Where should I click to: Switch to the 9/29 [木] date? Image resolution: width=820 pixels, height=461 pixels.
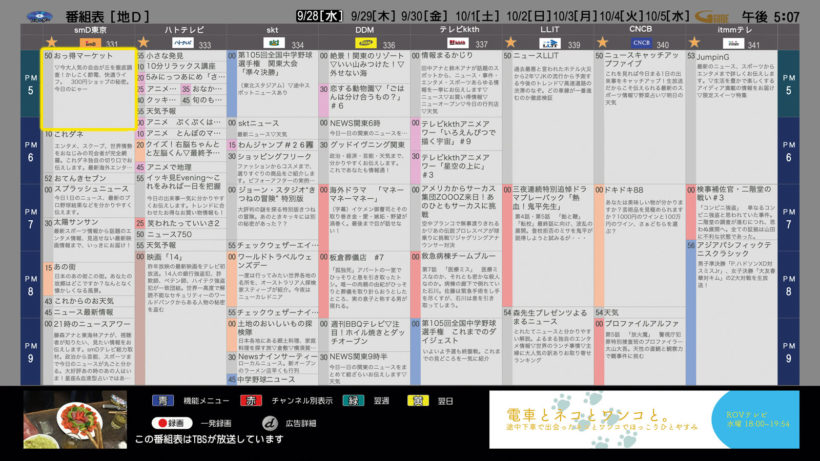click(374, 16)
